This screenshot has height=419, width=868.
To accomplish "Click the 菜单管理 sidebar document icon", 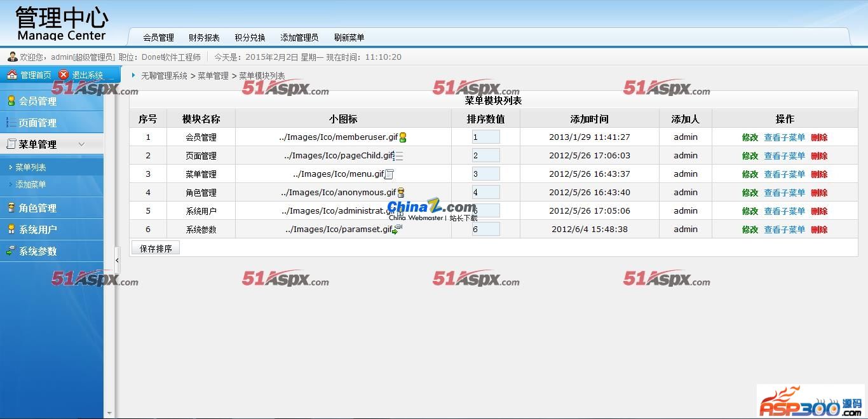I will click(x=11, y=144).
